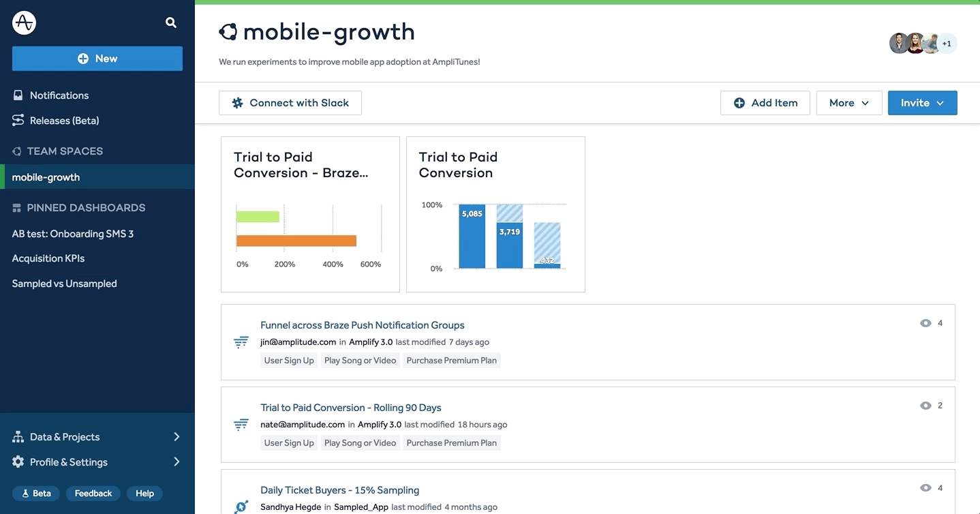
Task: Open the Trial to Paid Conversion chart thumbnail
Action: point(495,214)
